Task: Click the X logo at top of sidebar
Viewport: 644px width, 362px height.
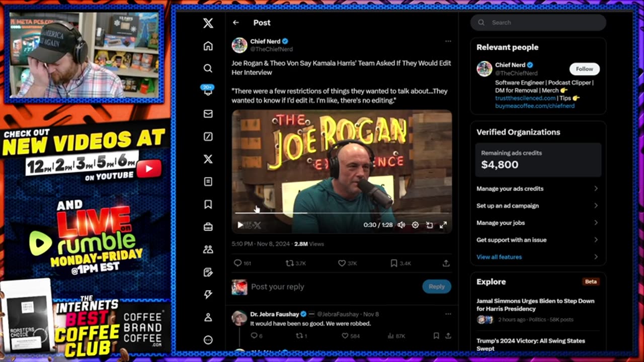Action: pyautogui.click(x=208, y=23)
